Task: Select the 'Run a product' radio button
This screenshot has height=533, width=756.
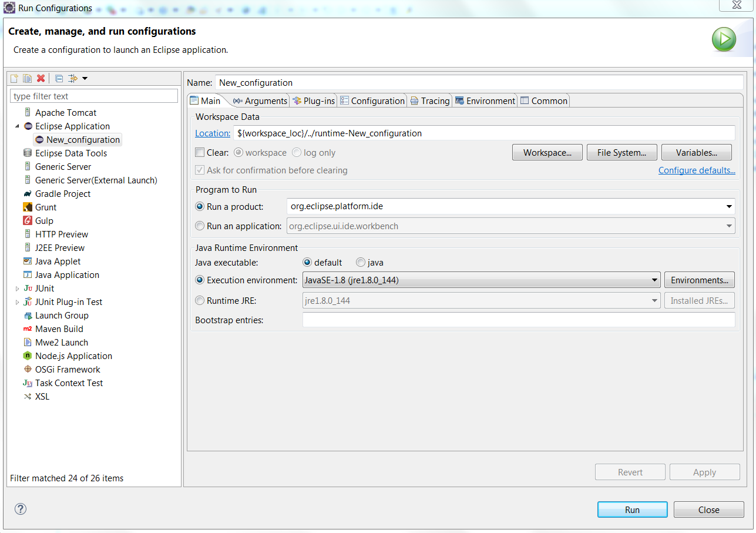Action: (200, 206)
